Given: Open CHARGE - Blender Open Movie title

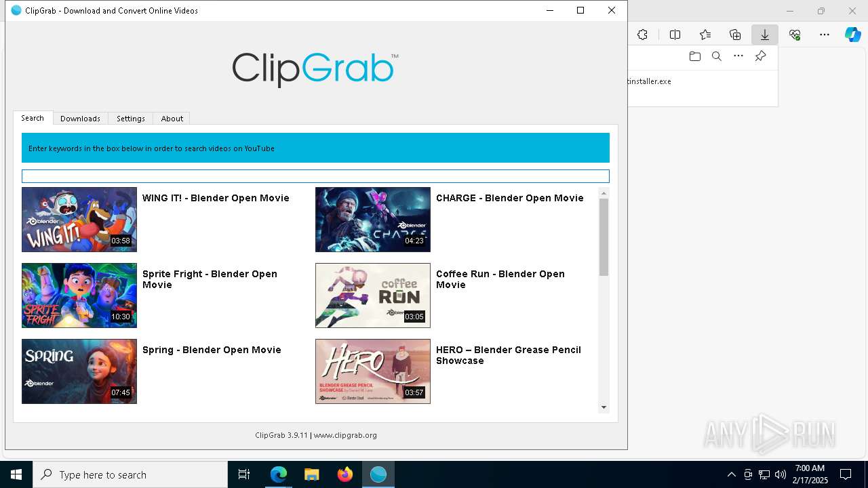Looking at the screenshot, I should pos(510,198).
